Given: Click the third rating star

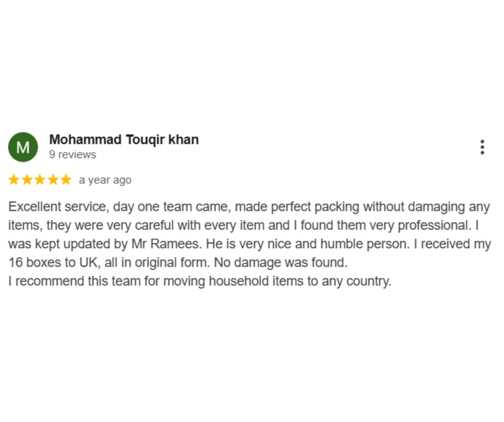Looking at the screenshot, I should coord(40,180).
